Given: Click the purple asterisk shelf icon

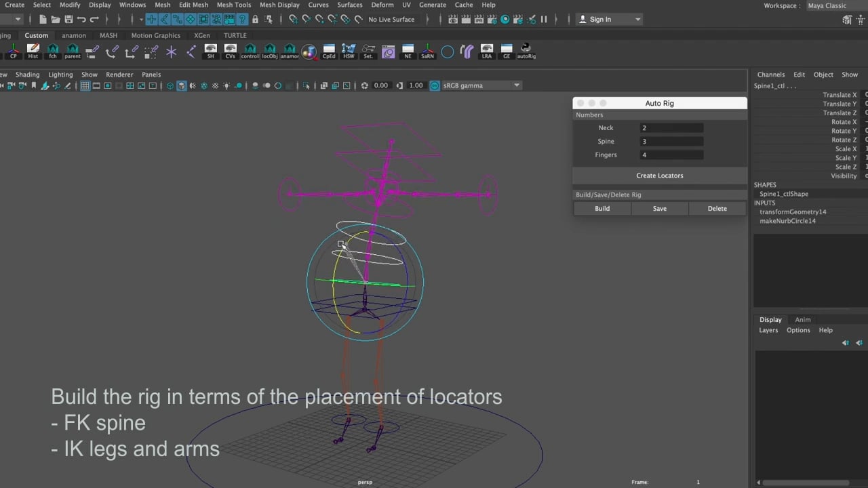Looking at the screenshot, I should click(171, 51).
